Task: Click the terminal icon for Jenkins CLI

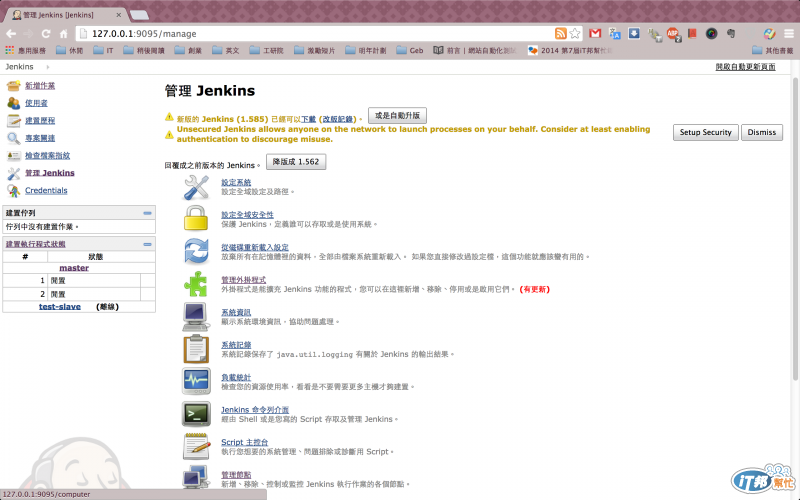Action: [196, 414]
